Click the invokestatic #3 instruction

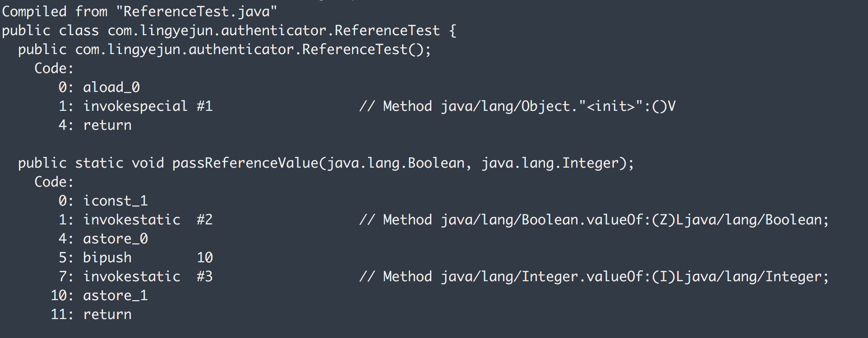148,277
